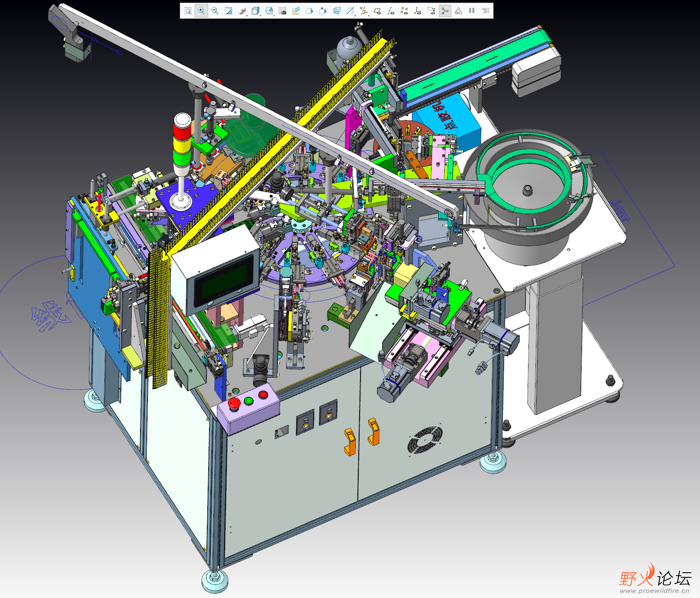The height and width of the screenshot is (598, 700).
Task: Click the last greyed icon in the toolbar
Action: point(485,11)
